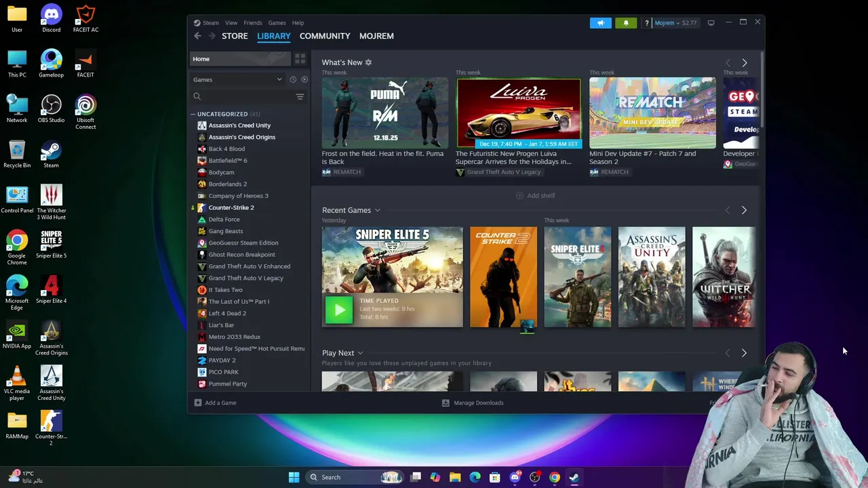868x488 pixels.
Task: Open the MOJREM profile tab
Action: pyautogui.click(x=376, y=36)
